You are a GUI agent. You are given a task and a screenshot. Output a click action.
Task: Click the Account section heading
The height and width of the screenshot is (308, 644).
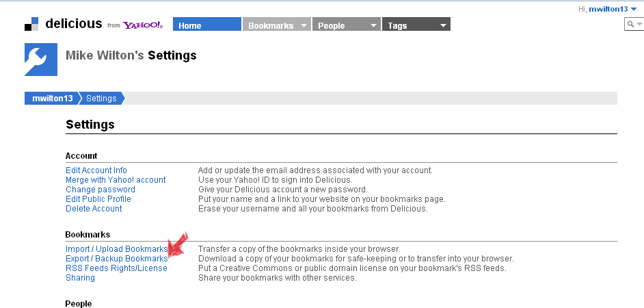[81, 156]
